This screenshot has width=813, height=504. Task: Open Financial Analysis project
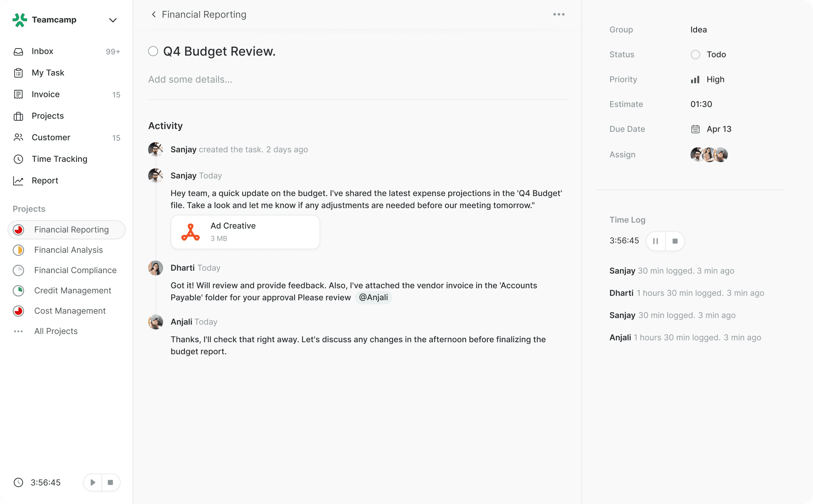pyautogui.click(x=68, y=250)
